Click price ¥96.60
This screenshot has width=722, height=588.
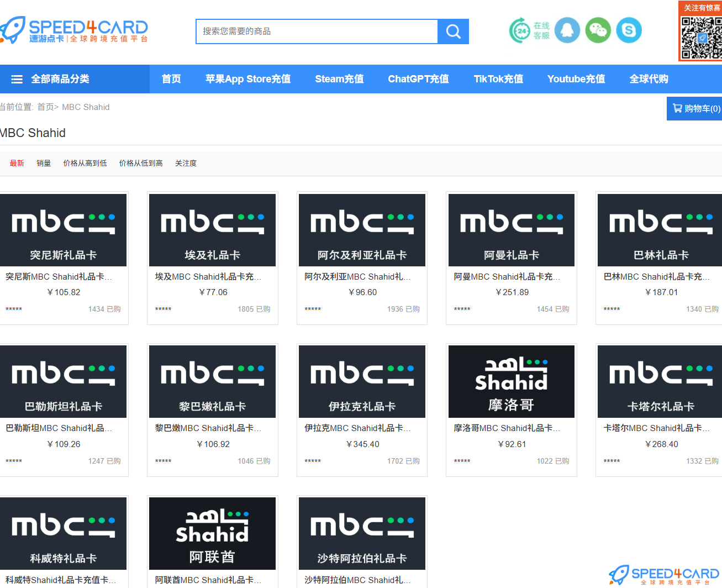(362, 292)
